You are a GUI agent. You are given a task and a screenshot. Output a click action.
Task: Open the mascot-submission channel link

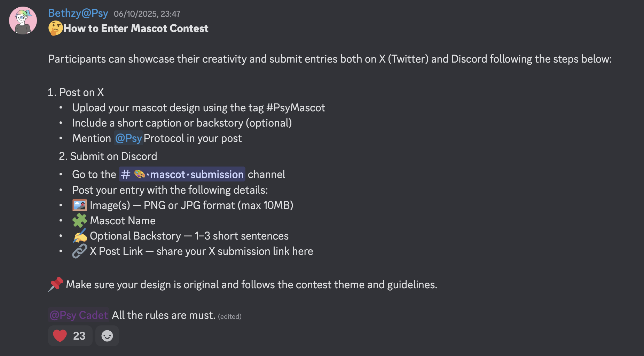pos(182,174)
